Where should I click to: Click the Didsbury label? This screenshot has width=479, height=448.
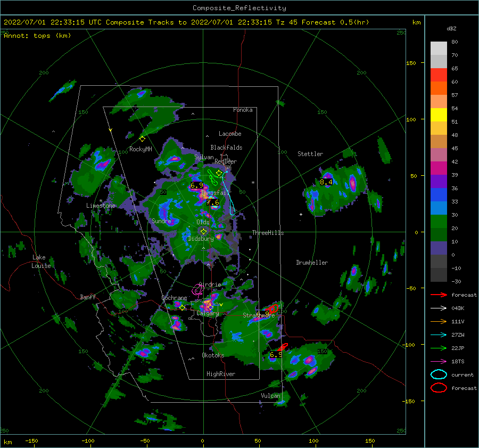(201, 239)
